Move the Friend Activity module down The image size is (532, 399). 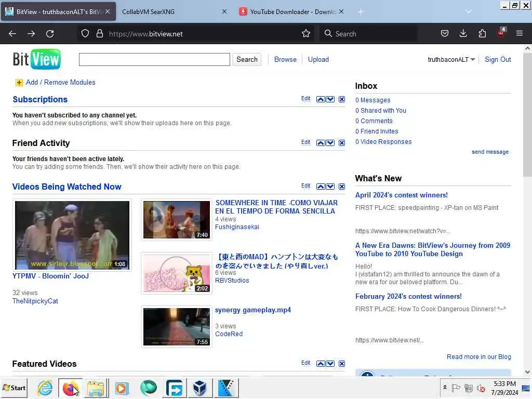[x=330, y=143]
